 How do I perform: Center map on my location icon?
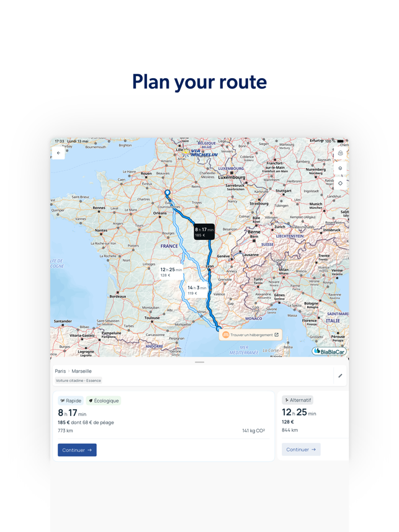340,183
